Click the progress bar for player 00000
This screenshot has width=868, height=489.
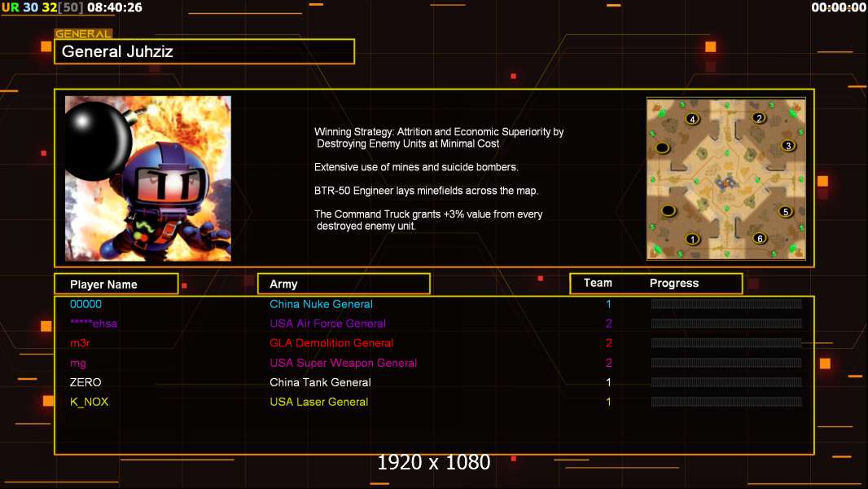click(x=726, y=303)
